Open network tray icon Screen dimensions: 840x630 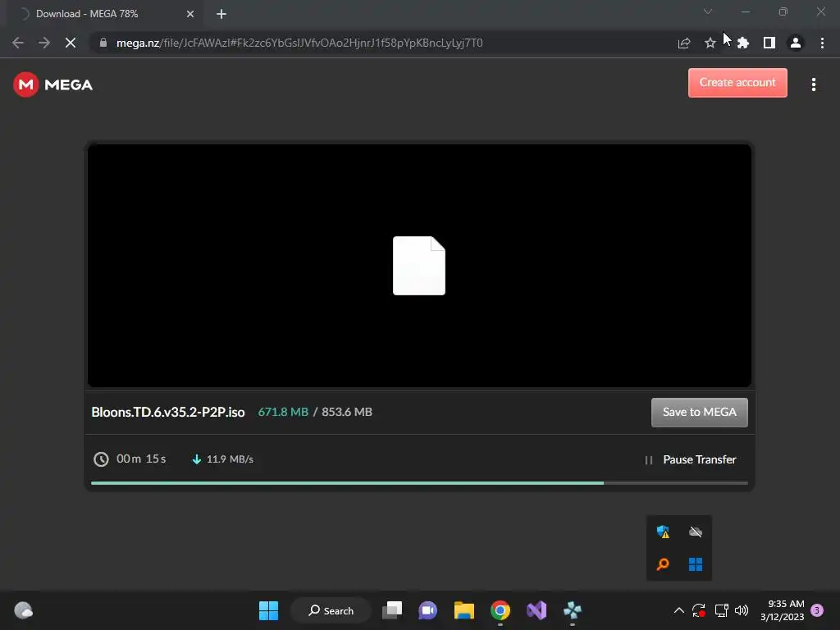(x=721, y=610)
